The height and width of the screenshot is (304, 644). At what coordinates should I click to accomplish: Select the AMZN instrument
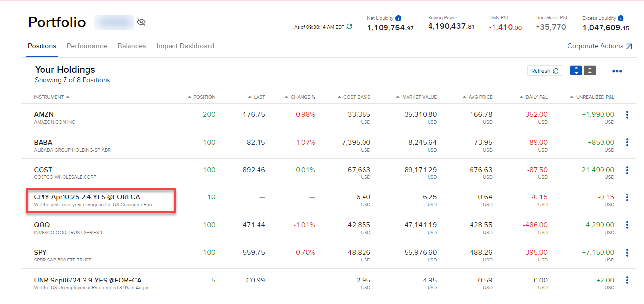coord(44,115)
